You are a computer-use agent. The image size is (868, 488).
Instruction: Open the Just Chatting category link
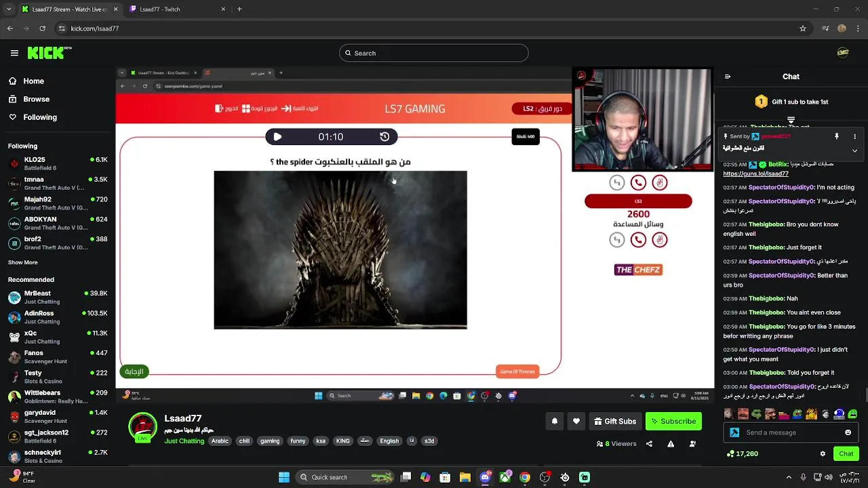tap(184, 441)
